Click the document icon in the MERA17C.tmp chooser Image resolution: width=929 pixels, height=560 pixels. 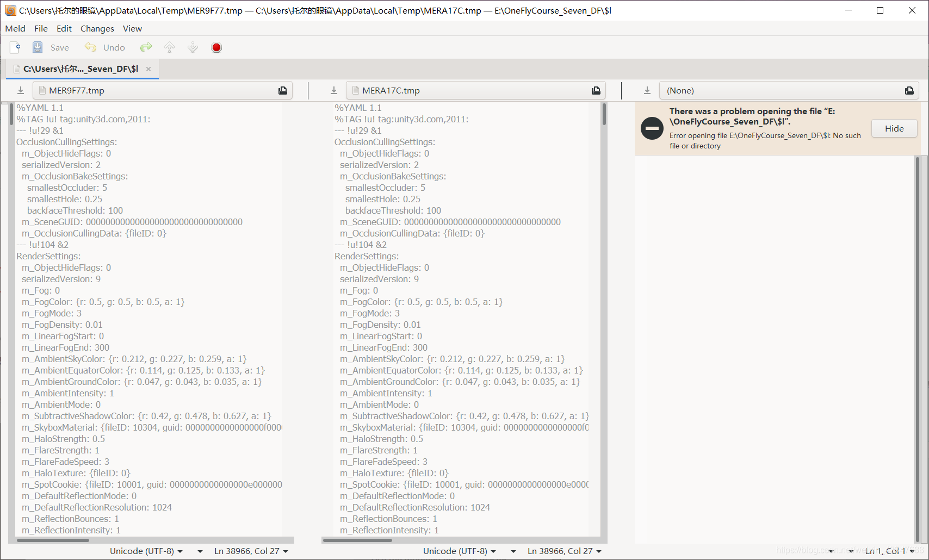(x=356, y=91)
